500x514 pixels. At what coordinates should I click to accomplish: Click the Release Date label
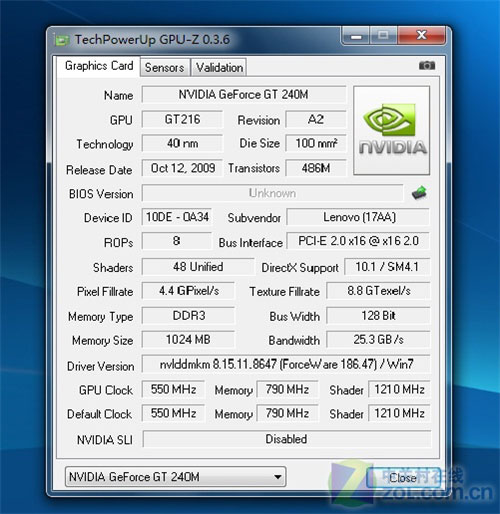click(x=99, y=170)
